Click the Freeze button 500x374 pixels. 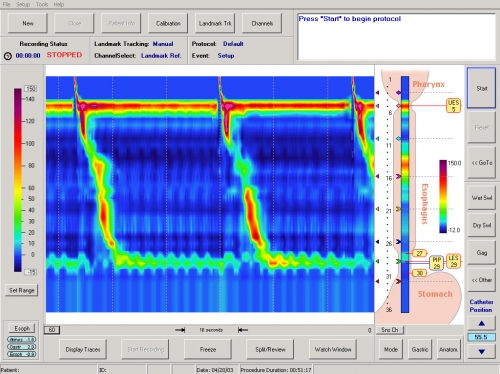coord(208,349)
